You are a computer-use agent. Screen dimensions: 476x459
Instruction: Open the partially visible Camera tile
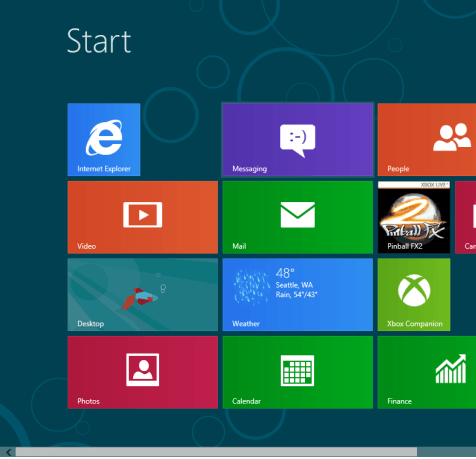click(x=466, y=217)
